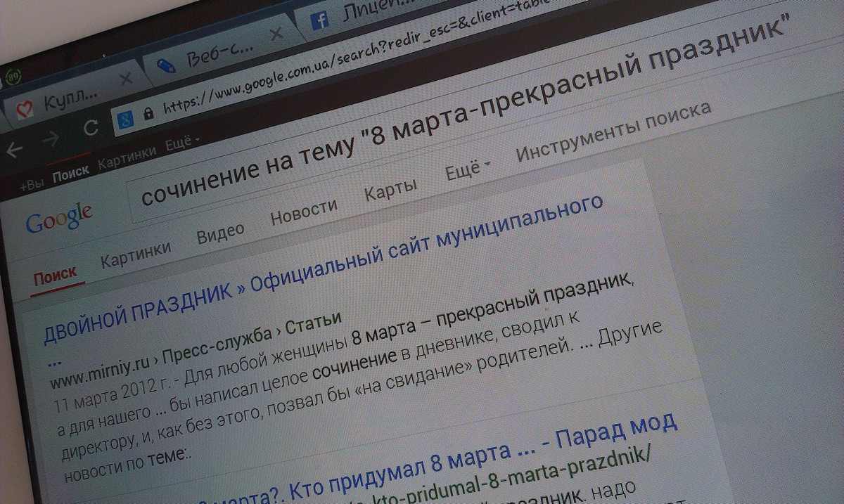844x504 pixels.
Task: Close the Купл... tab
Action: pos(127,79)
